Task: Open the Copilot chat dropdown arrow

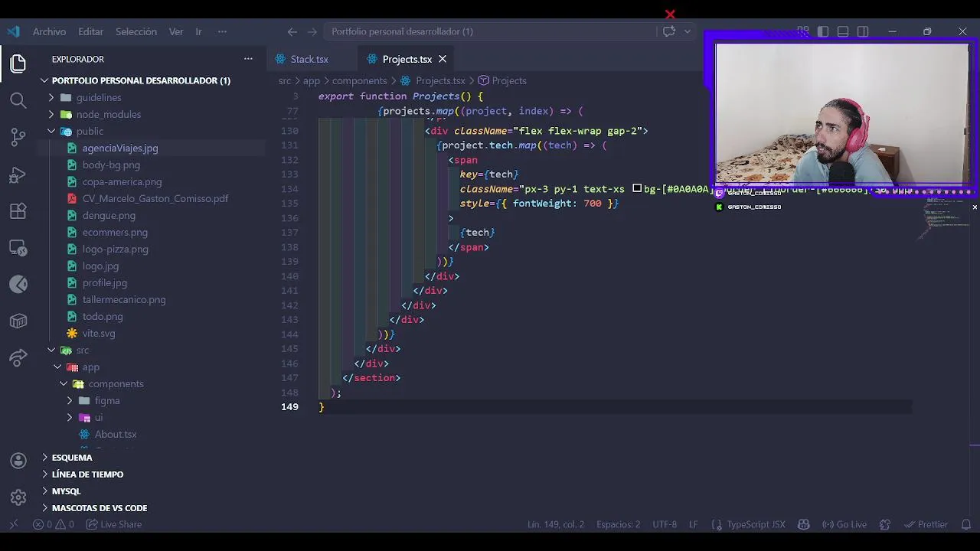Action: point(688,31)
